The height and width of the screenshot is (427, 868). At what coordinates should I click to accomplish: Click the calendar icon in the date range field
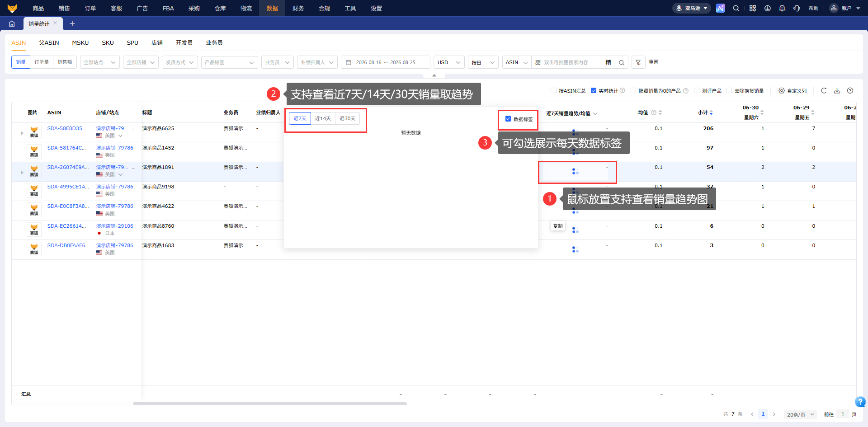click(349, 62)
